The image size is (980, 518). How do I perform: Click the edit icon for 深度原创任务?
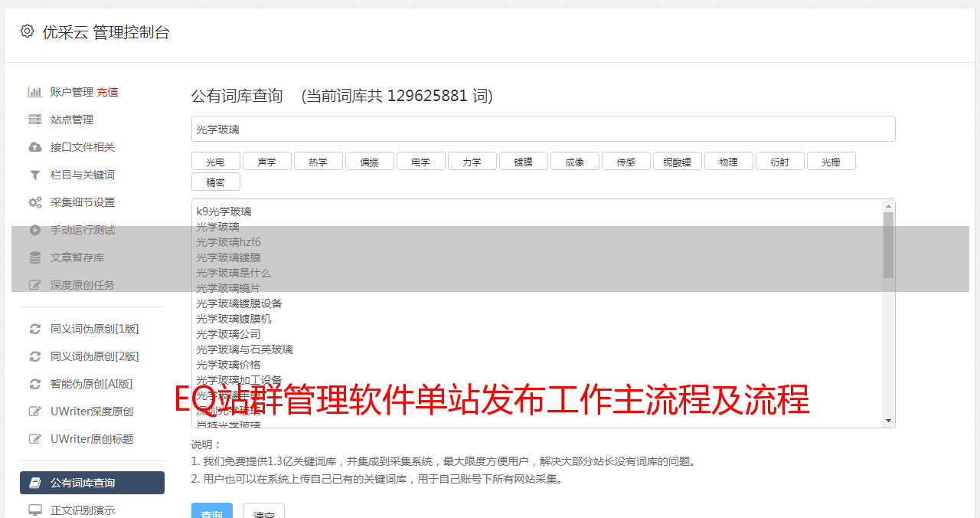34,285
